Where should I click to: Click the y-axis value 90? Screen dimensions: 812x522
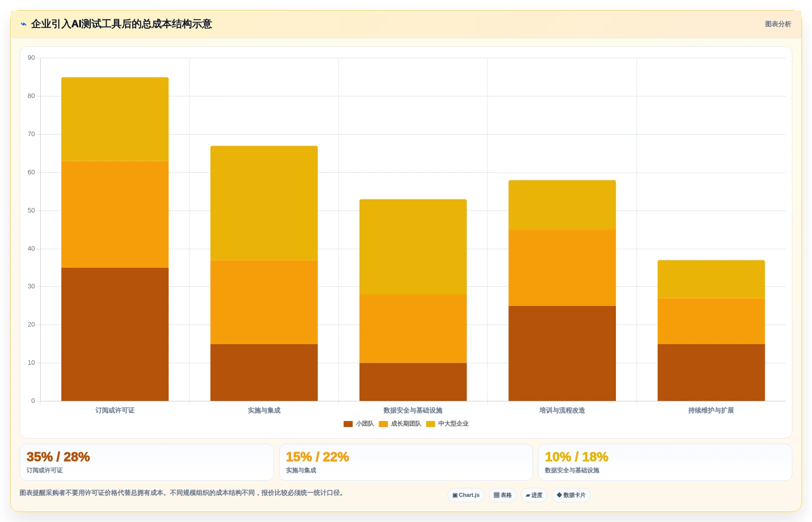31,58
